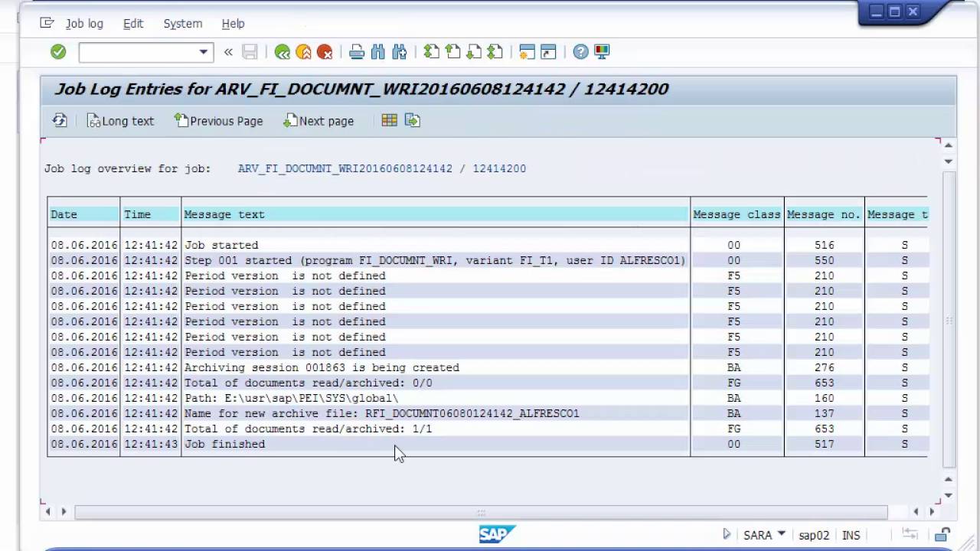This screenshot has height=551, width=980.
Task: Click the export list icon beside grid
Action: 413,120
